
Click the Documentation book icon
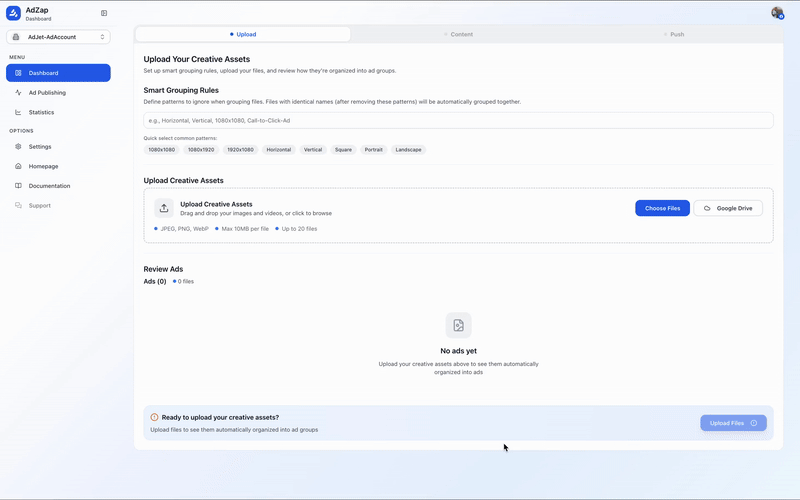click(18, 186)
